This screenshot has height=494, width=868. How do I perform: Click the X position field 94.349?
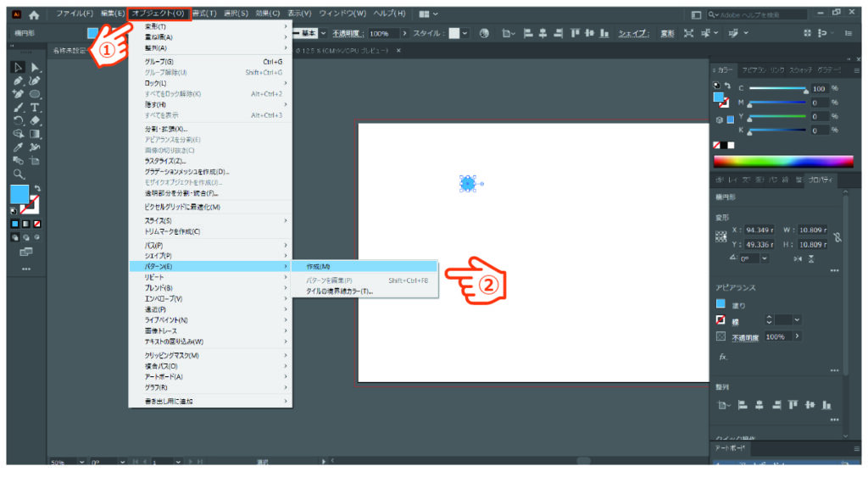point(759,230)
